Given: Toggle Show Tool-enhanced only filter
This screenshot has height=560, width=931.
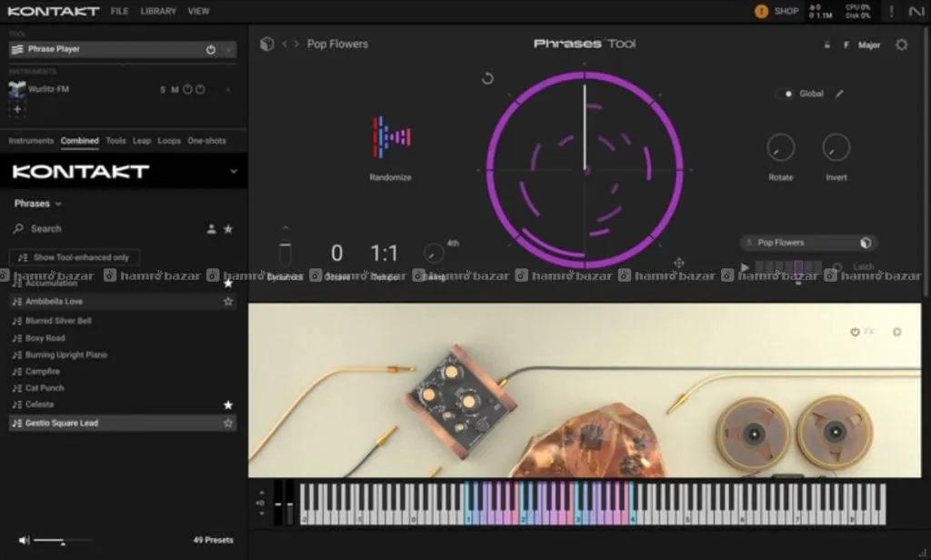Looking at the screenshot, I should click(75, 257).
